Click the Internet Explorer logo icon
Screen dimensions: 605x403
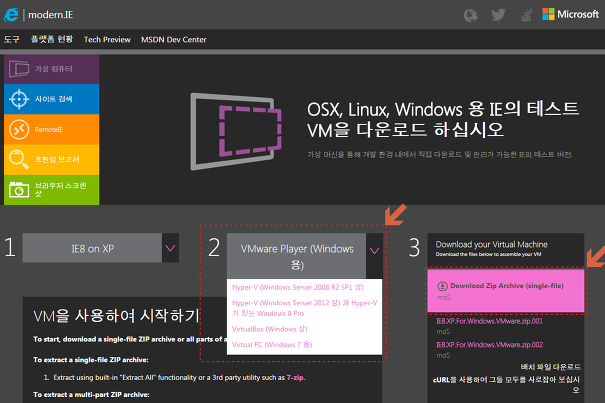[11, 15]
